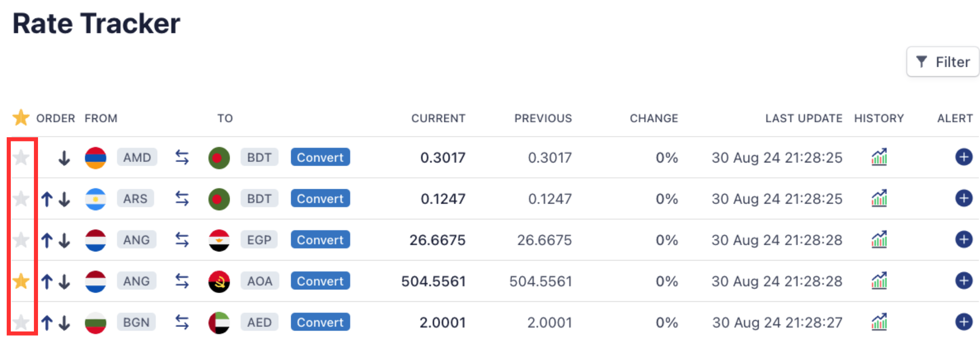Image resolution: width=980 pixels, height=347 pixels.
Task: Click the AED currency tag
Action: click(259, 322)
